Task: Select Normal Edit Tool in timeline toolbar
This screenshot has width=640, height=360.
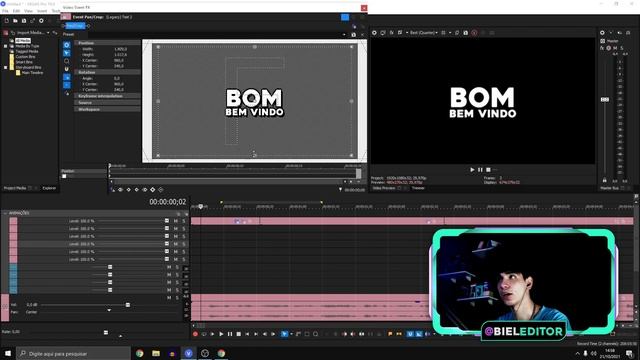Action: (x=284, y=334)
